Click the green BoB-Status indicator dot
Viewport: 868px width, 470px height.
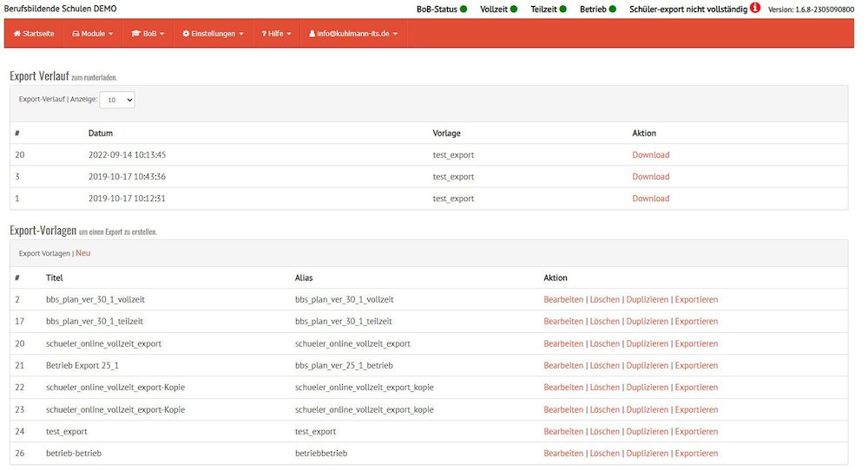(x=464, y=9)
